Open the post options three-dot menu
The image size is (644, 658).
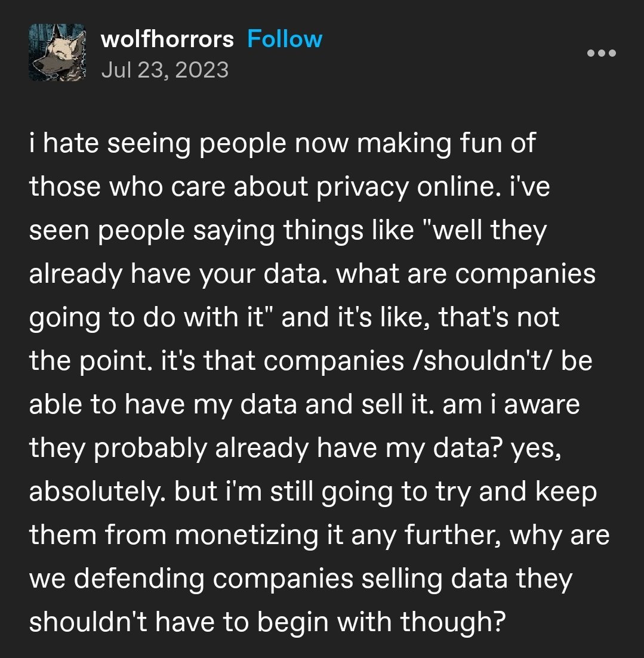601,53
